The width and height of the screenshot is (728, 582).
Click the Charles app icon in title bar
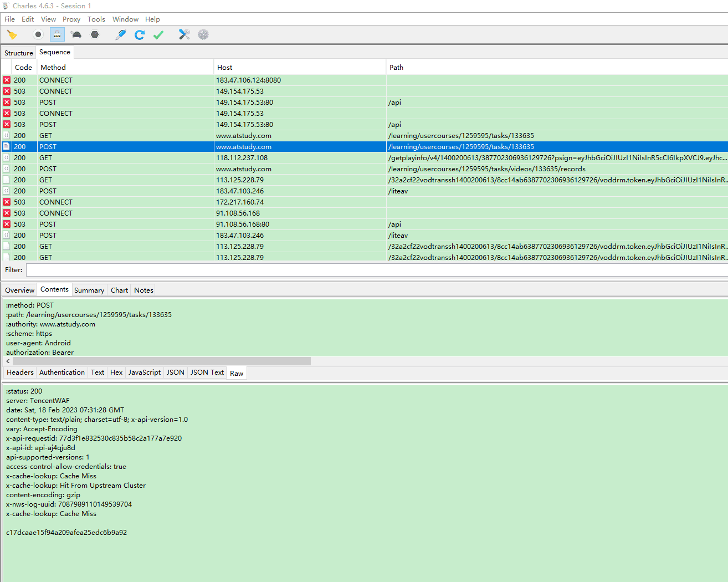[6, 6]
